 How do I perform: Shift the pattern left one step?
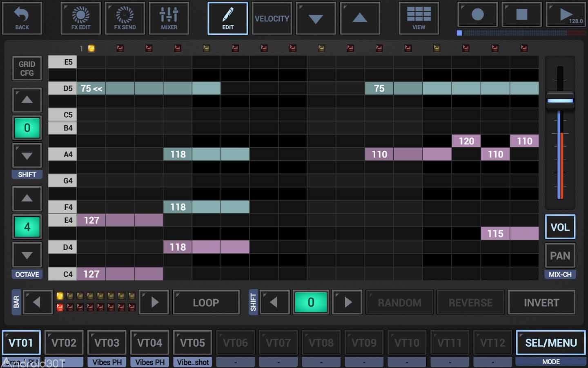coord(274,302)
